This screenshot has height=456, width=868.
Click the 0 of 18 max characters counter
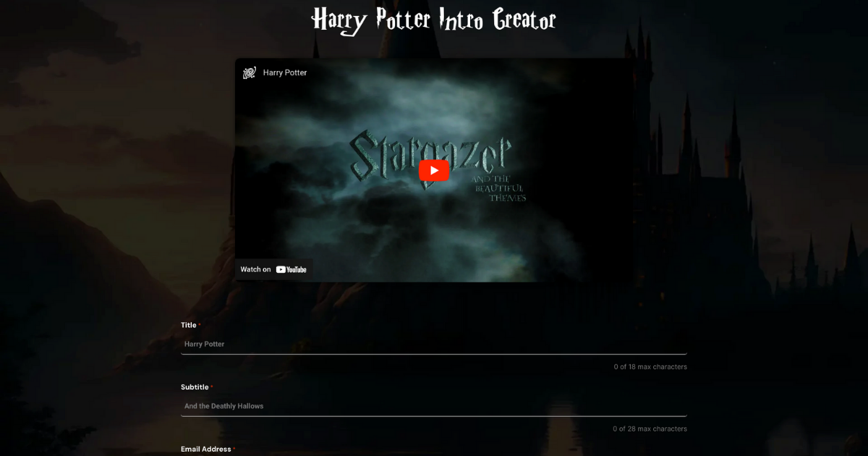click(x=651, y=366)
